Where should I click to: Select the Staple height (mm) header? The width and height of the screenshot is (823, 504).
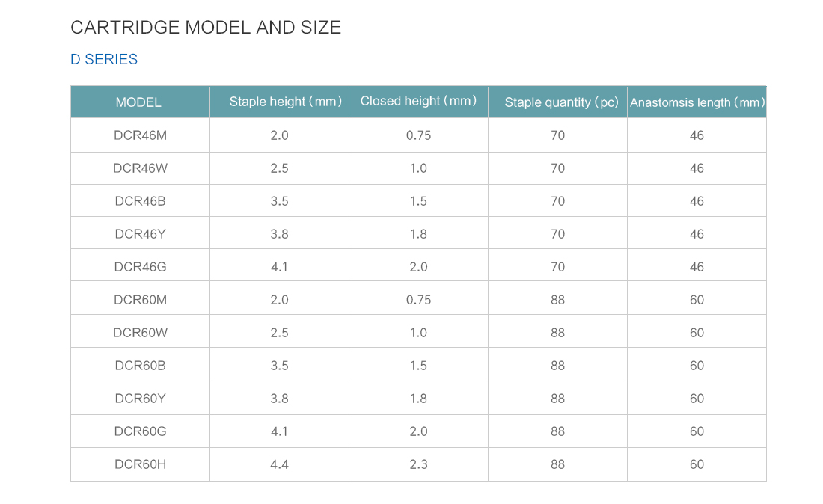coord(279,102)
